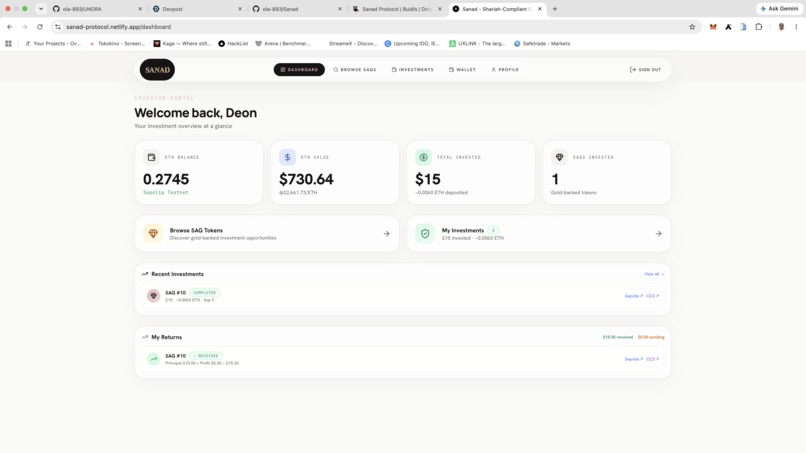
Task: Switch to Sanad Protocol Buidls tab
Action: click(x=397, y=9)
